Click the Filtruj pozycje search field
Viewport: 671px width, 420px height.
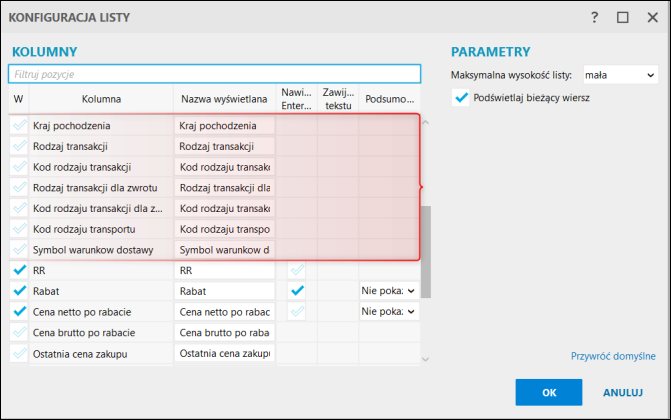coord(214,74)
